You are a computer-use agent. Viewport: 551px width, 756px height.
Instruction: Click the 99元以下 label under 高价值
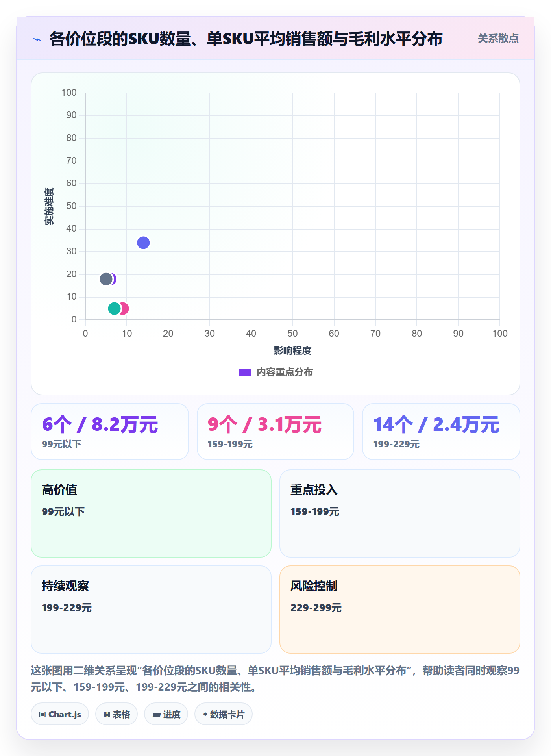[63, 512]
